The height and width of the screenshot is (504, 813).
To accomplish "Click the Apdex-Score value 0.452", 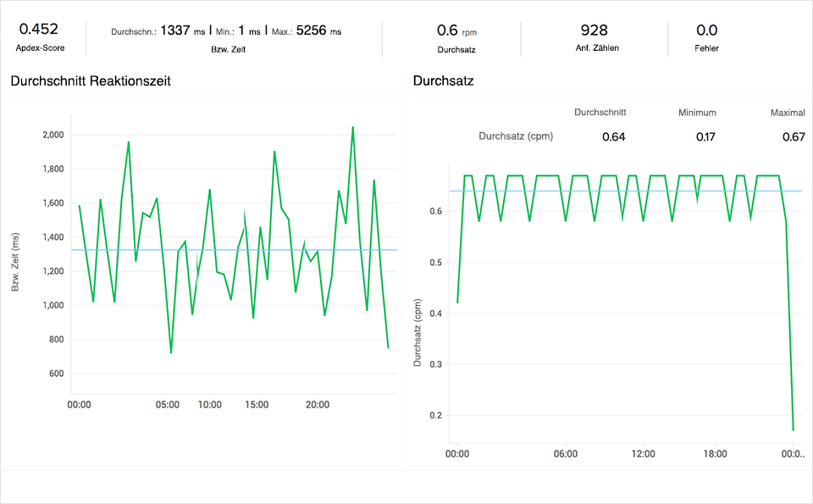I will coord(40,30).
